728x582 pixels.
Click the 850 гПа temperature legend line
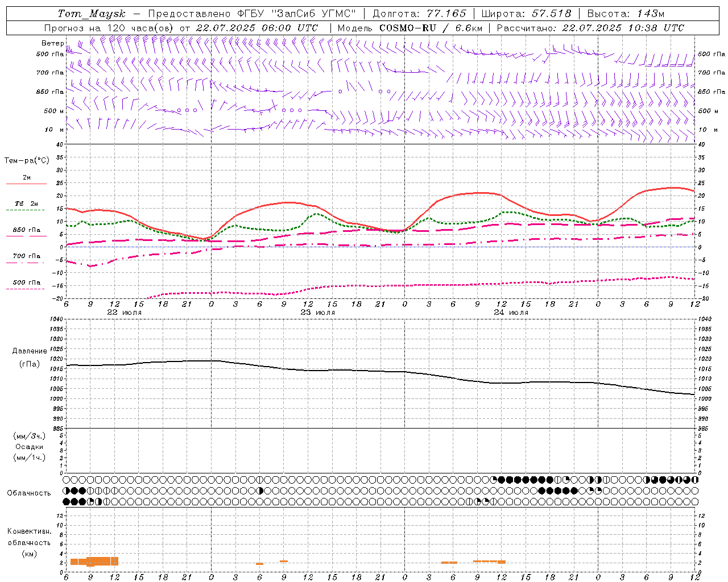point(26,236)
